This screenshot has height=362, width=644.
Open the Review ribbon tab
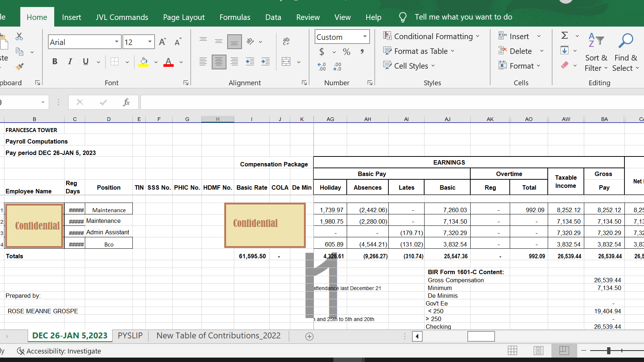pos(308,17)
